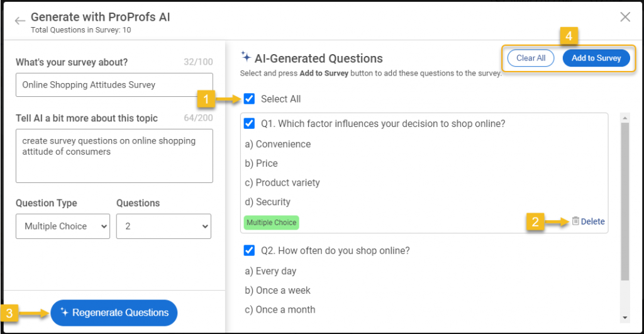Click the back arrow icon in header
Screen dimensions: 644x334
[x=20, y=21]
